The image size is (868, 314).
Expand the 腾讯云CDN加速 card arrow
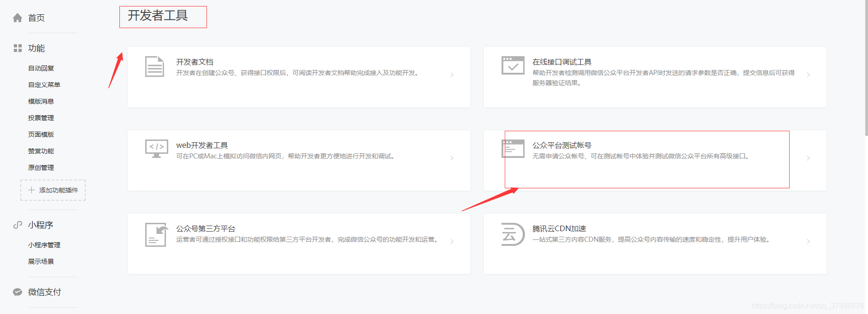pyautogui.click(x=809, y=241)
